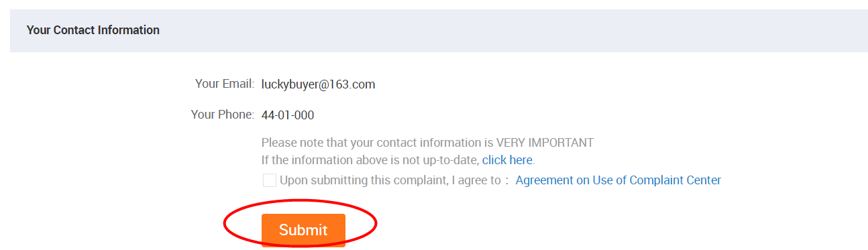Follow the 'click here' update link
The height and width of the screenshot is (250, 868).
click(x=507, y=160)
